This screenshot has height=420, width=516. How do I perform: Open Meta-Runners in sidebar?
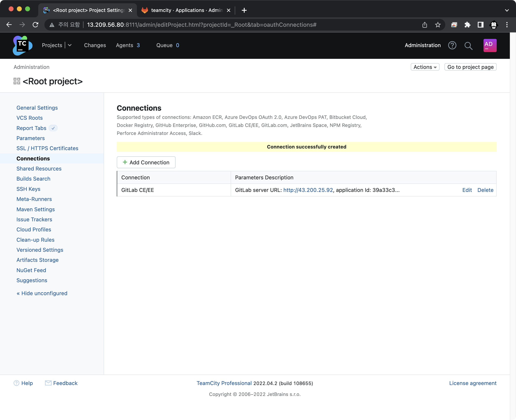pyautogui.click(x=34, y=199)
